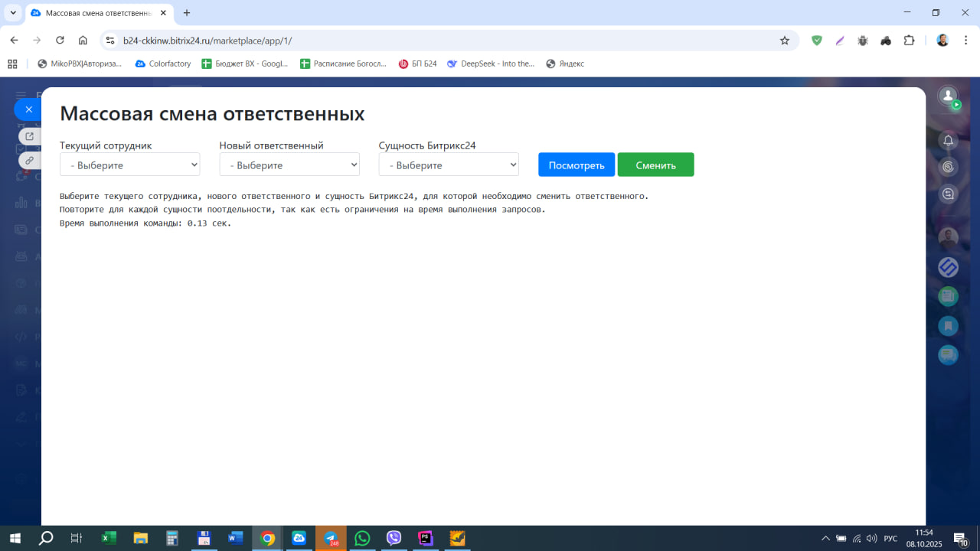Open Viber from the taskbar

tap(394, 538)
